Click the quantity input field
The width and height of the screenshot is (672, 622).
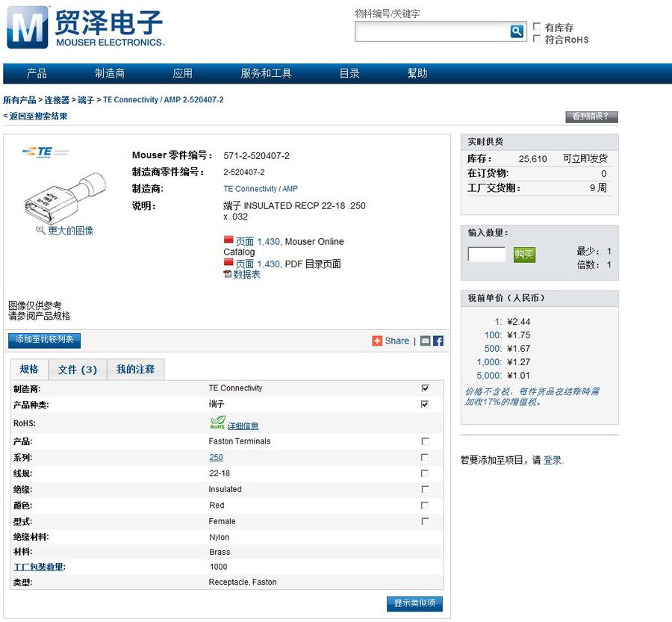click(x=487, y=255)
